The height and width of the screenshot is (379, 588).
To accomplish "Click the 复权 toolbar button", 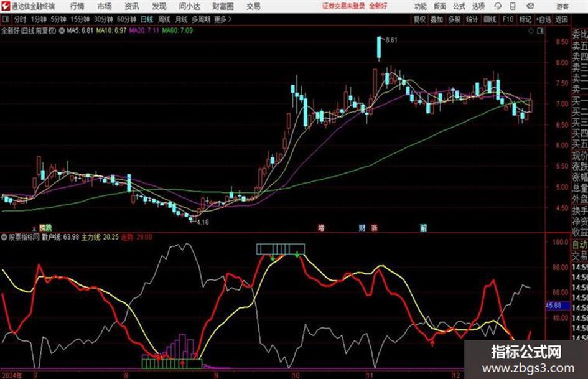I will [x=419, y=19].
